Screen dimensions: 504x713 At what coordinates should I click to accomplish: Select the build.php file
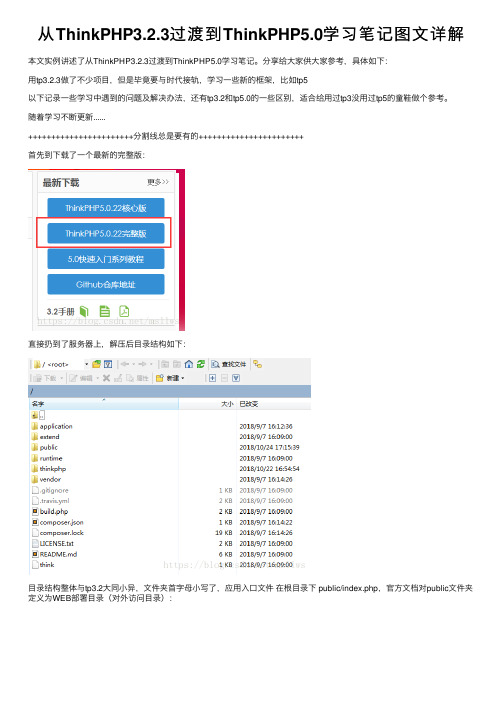pos(50,511)
